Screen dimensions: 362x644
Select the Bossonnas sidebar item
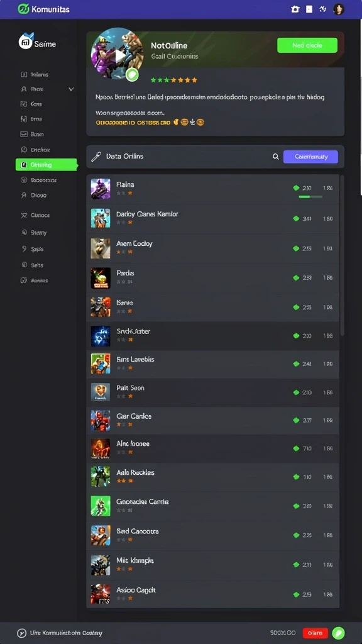[38, 180]
